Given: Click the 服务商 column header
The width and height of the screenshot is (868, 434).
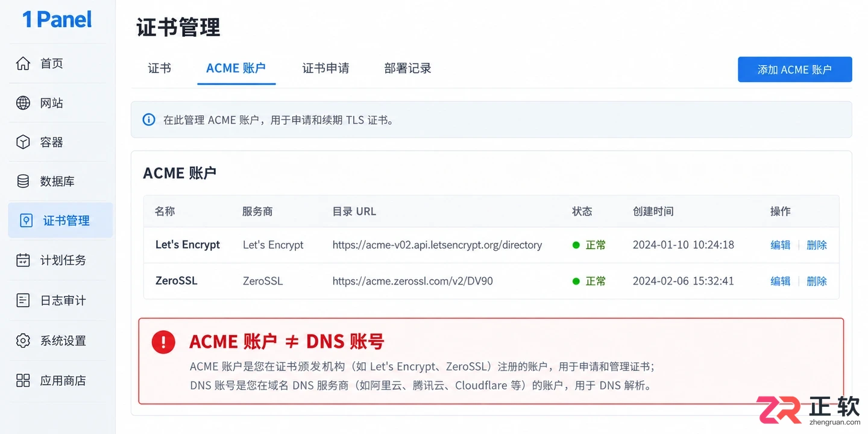Looking at the screenshot, I should (257, 212).
